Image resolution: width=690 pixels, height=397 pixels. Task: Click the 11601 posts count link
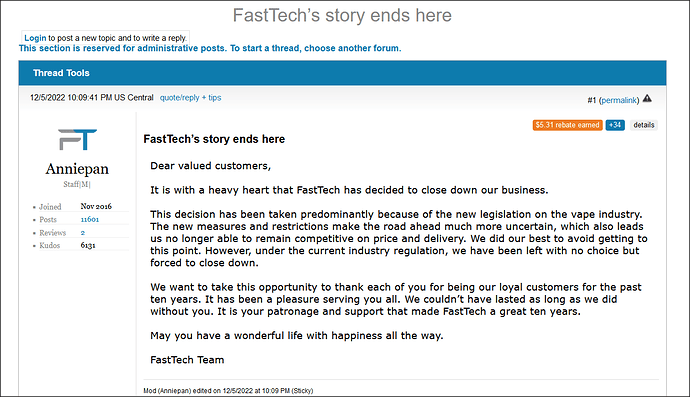click(90, 219)
